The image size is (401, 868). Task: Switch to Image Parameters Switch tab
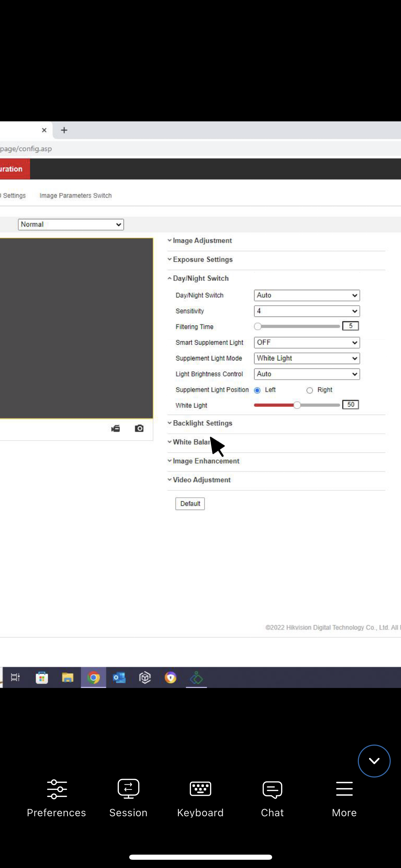coord(75,196)
